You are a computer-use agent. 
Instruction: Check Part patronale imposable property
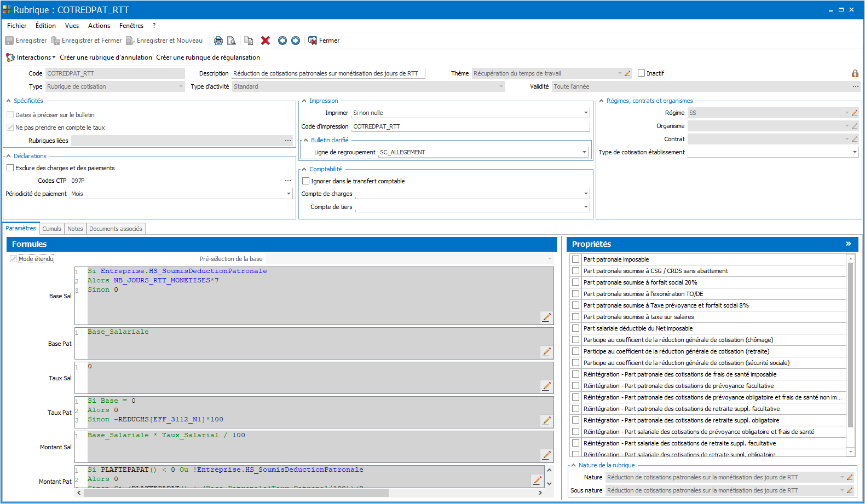tap(575, 259)
